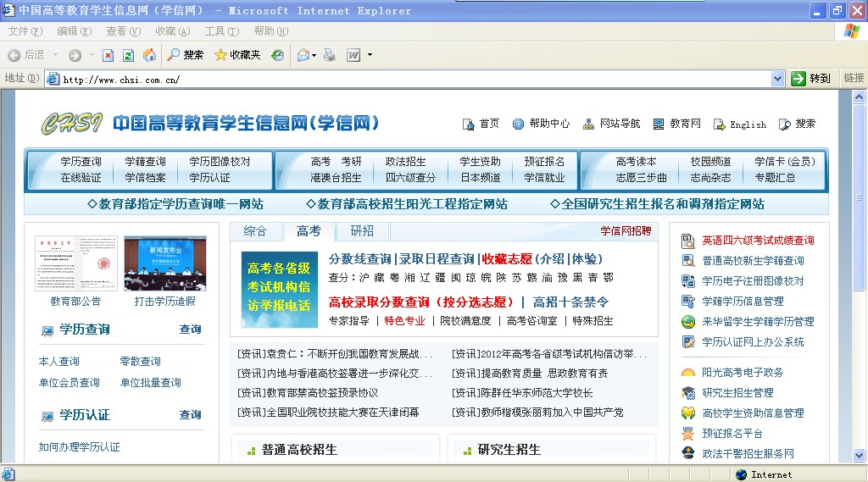The image size is (868, 482).
Task: Click icon beside 阳光高考电子政务
Action: tap(688, 373)
